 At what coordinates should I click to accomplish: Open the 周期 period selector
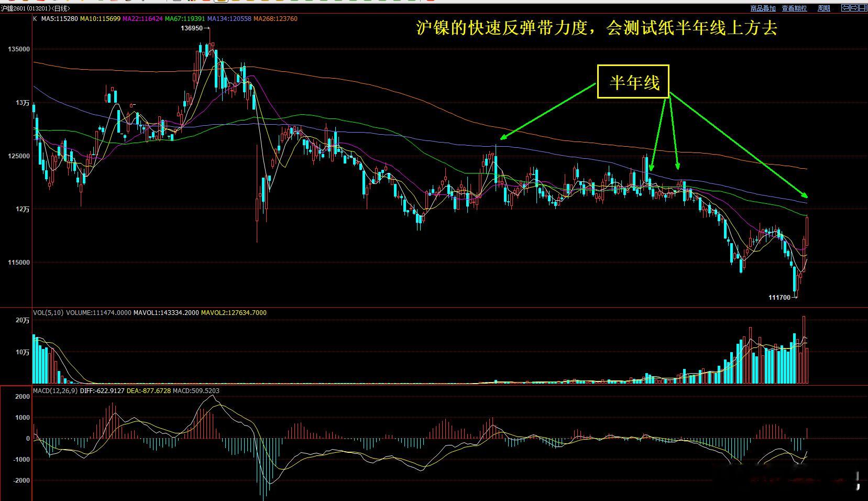coord(824,8)
